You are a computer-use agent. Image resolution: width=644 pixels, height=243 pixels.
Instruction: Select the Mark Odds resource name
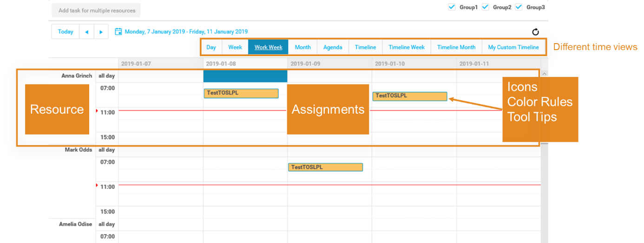click(79, 150)
